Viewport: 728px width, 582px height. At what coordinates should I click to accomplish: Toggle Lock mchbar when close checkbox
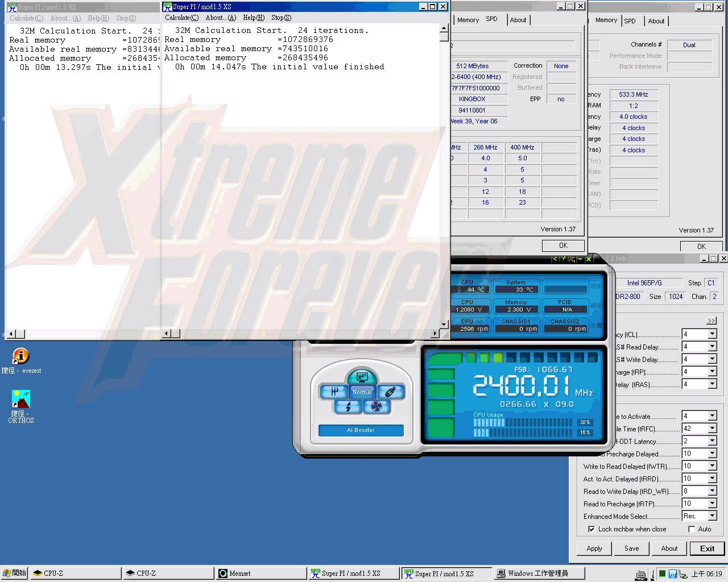591,529
